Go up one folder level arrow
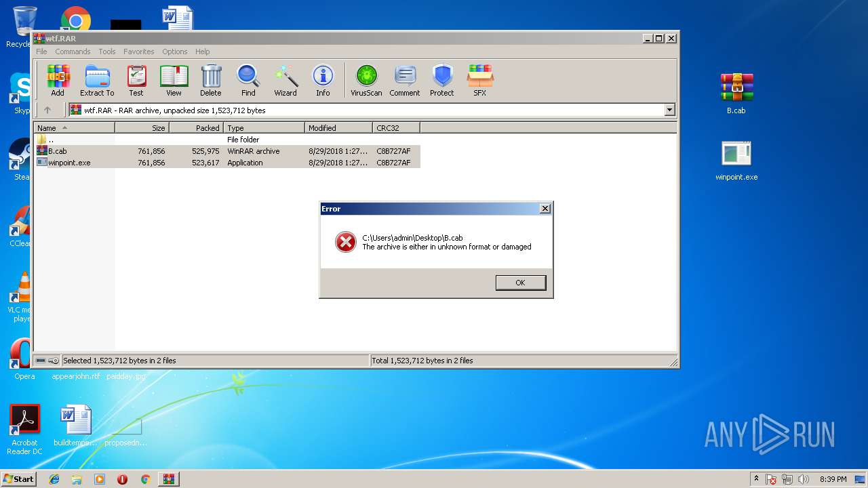 click(47, 110)
